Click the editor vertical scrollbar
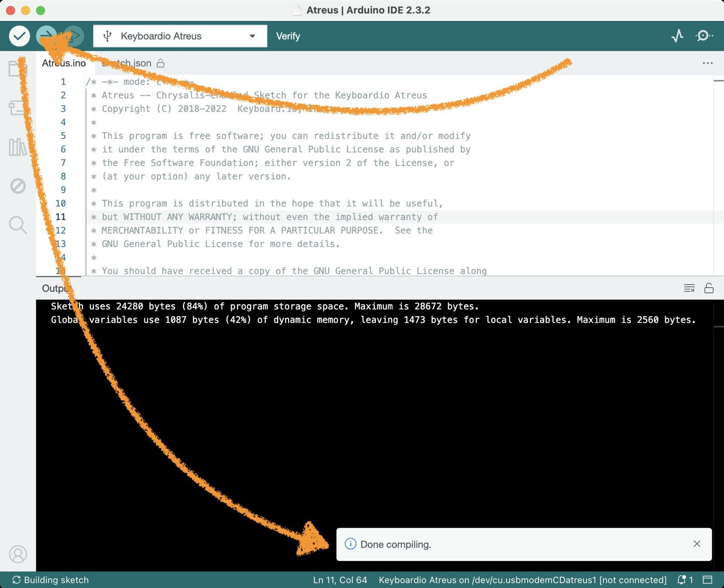The height and width of the screenshot is (588, 724). pyautogui.click(x=719, y=175)
